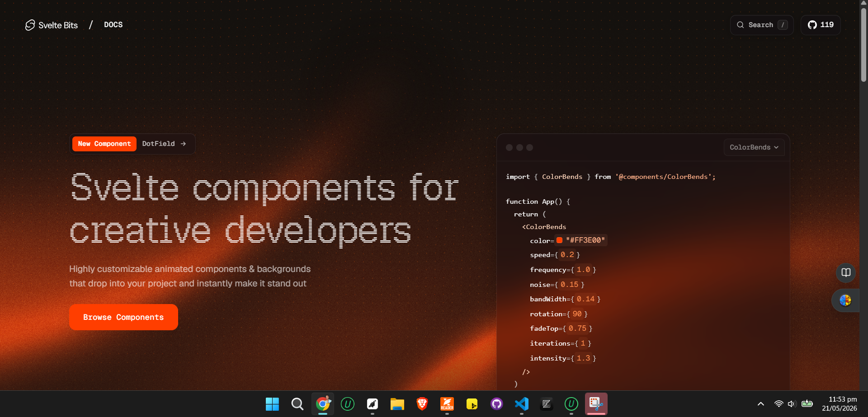
Task: Click the speed value 0.2
Action: (x=567, y=255)
